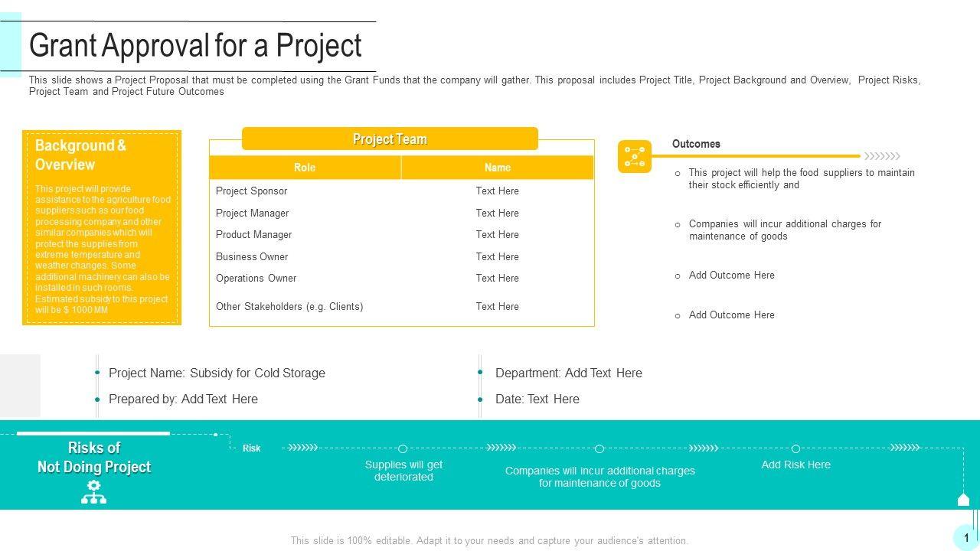Click the circle marker above Add Risk Here
This screenshot has width=980, height=551.
click(x=795, y=448)
